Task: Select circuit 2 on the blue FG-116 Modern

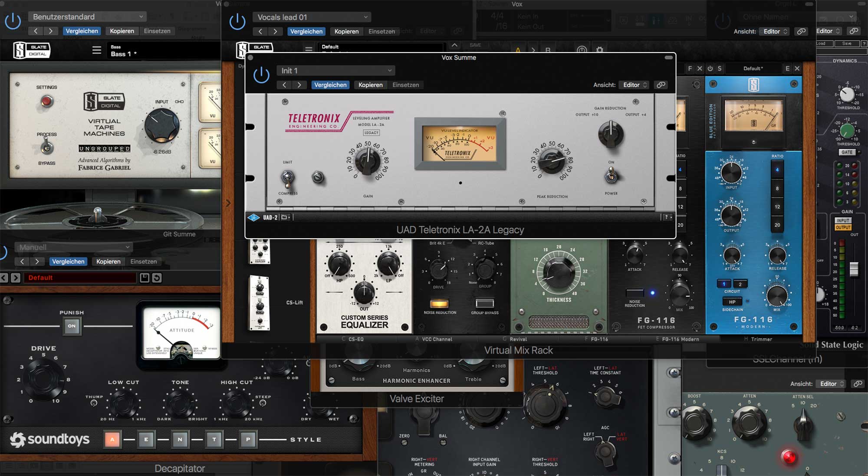Action: coord(740,284)
